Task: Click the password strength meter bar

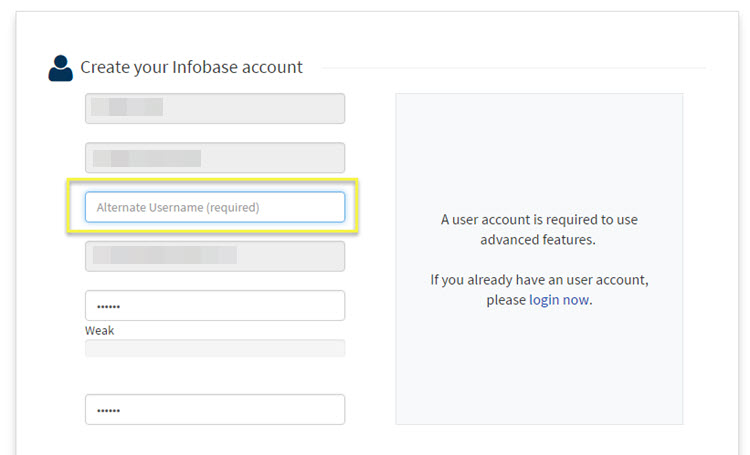Action: 215,348
